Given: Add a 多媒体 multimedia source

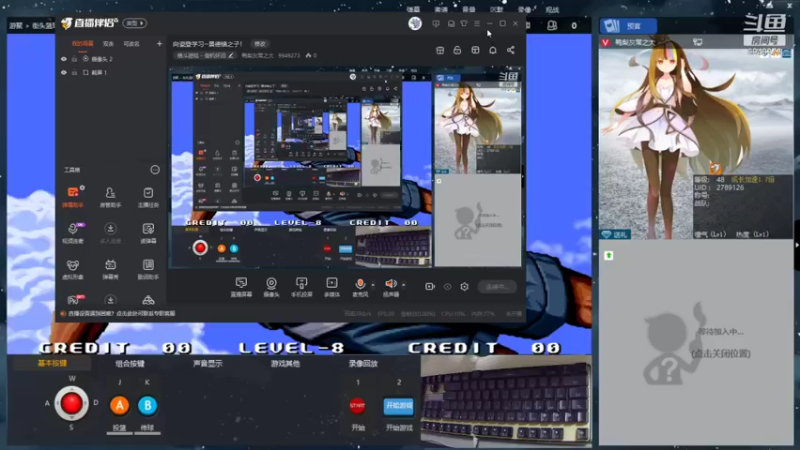Looking at the screenshot, I should (x=332, y=287).
